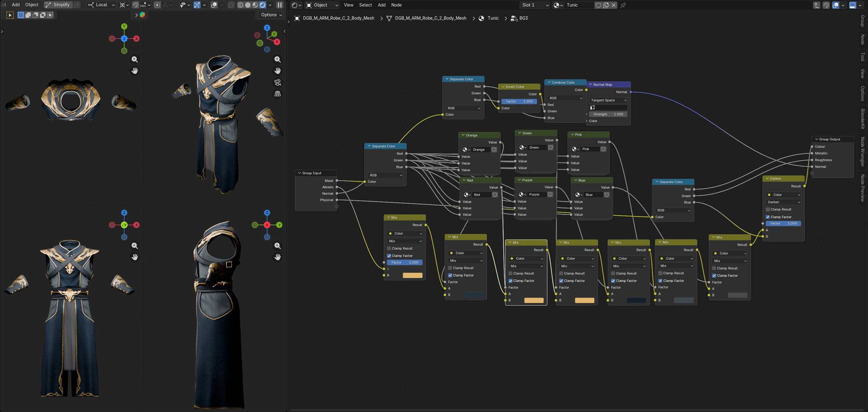The image size is (868, 412).
Task: Click the Simplify button in viewport header
Action: [x=58, y=5]
